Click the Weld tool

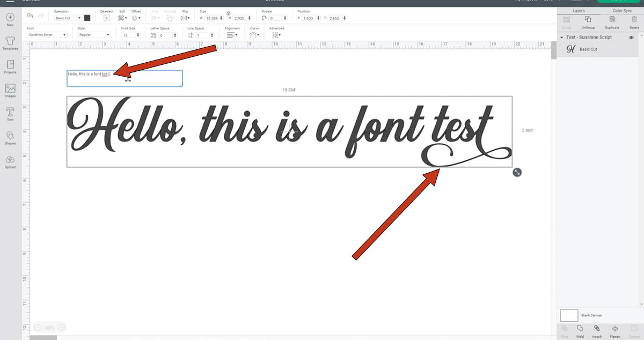[x=580, y=329]
